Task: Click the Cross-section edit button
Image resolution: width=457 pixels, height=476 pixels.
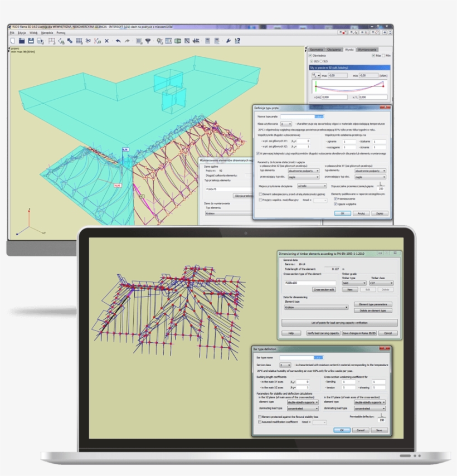Action: tap(324, 290)
